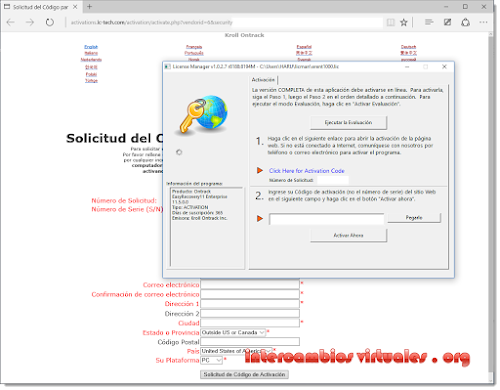Click the activation code input field
The height and width of the screenshot is (390, 500).
pyautogui.click(x=327, y=219)
